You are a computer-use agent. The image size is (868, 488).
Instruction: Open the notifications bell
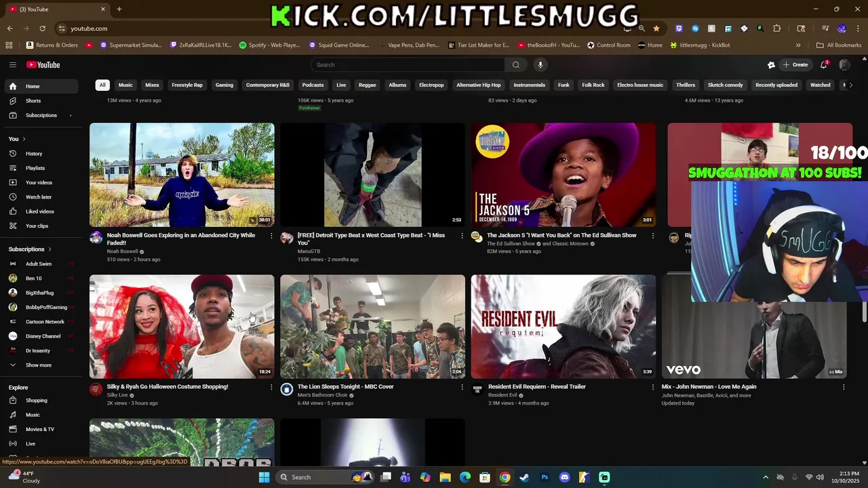(824, 65)
